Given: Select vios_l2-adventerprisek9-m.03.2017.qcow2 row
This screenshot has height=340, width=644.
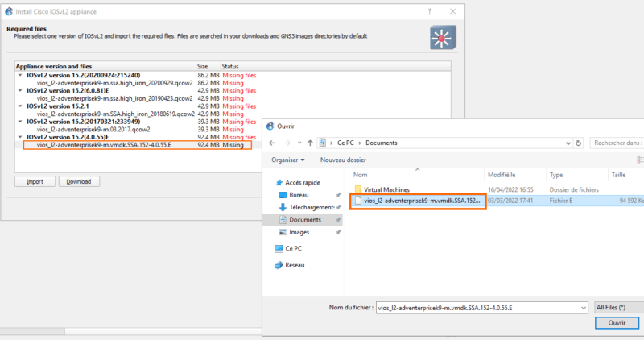Looking at the screenshot, I should point(140,130).
